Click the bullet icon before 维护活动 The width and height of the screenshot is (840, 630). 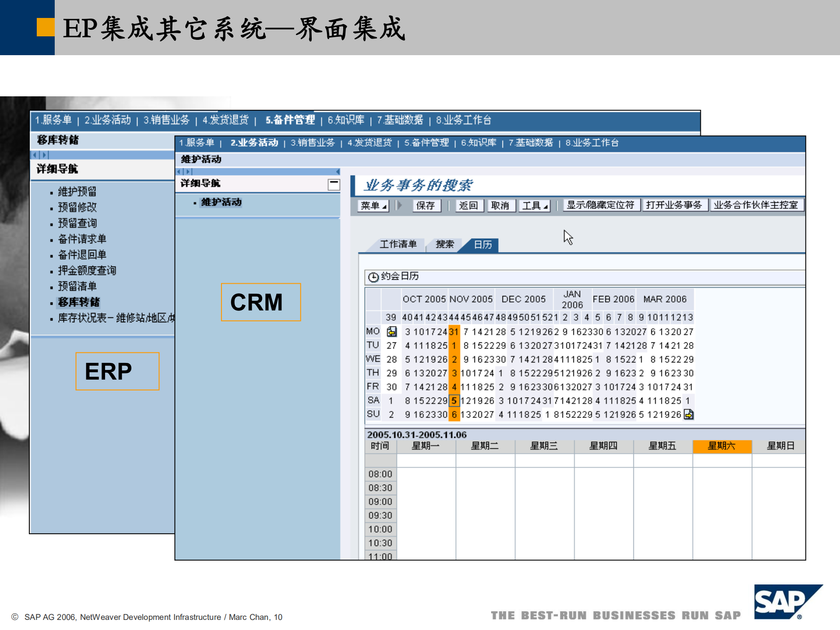pyautogui.click(x=195, y=202)
